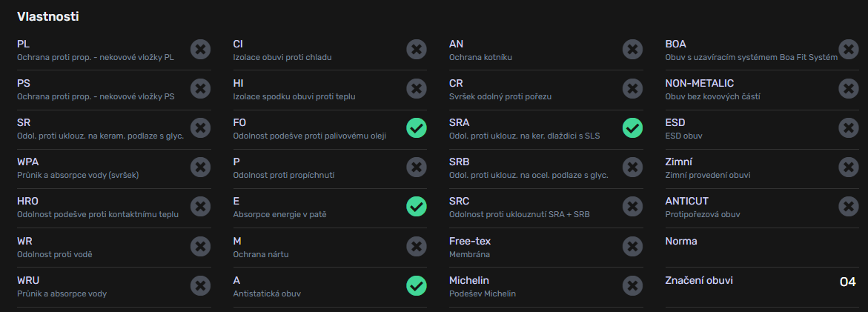Click the X icon next to CR
868x312 pixels.
pos(632,88)
